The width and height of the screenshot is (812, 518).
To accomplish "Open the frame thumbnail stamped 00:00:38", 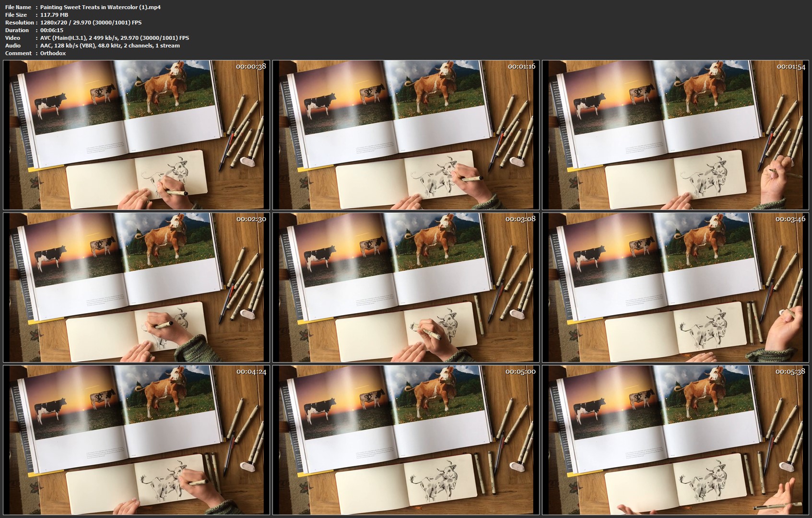I will (136, 135).
